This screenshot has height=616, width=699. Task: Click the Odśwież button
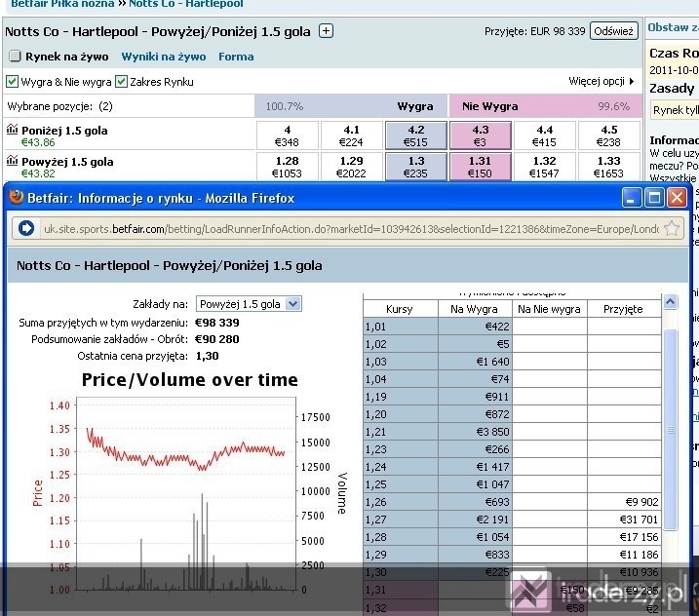614,31
